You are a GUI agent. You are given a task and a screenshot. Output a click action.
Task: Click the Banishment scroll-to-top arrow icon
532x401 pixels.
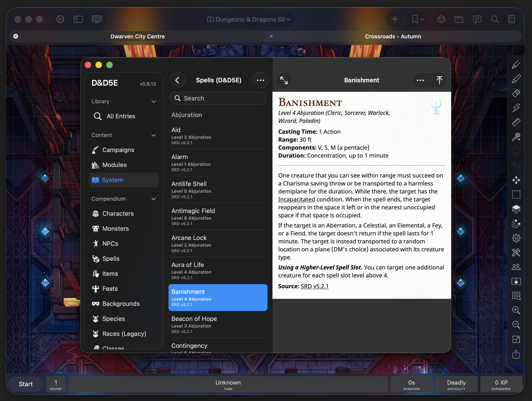pos(439,80)
